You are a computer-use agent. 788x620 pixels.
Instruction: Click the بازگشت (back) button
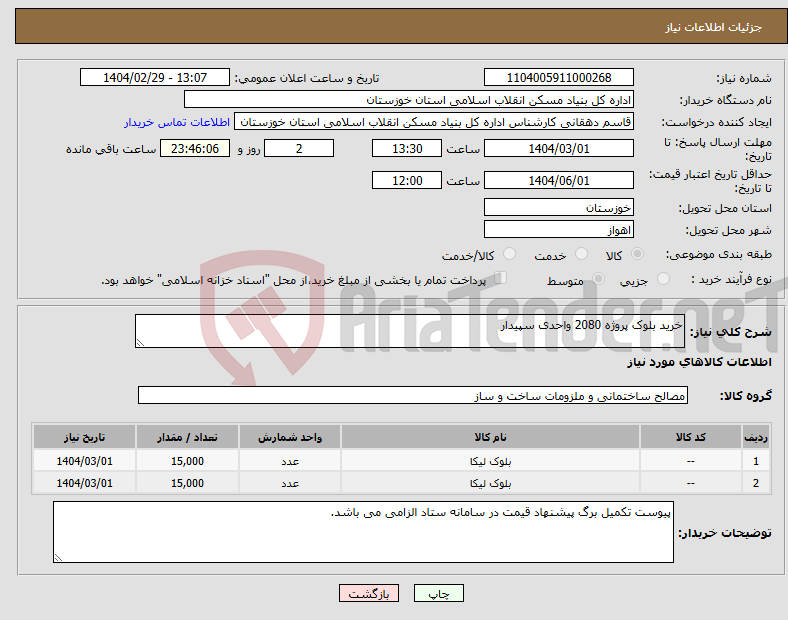coord(369,593)
